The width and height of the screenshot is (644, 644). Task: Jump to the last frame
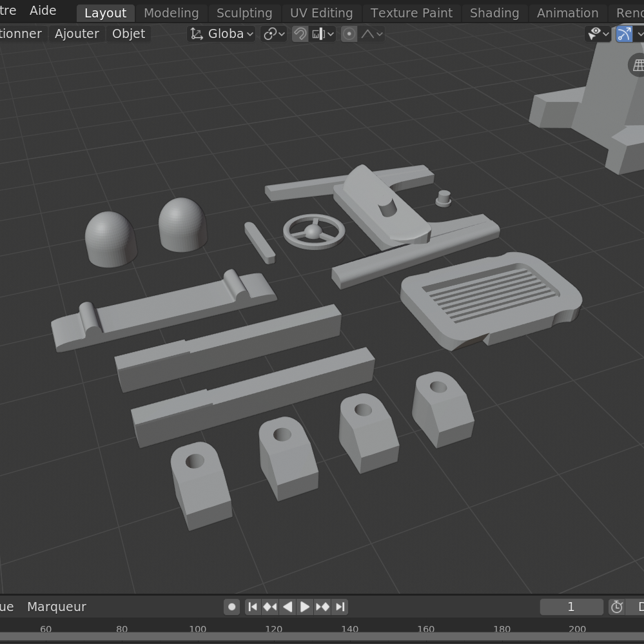(x=340, y=607)
